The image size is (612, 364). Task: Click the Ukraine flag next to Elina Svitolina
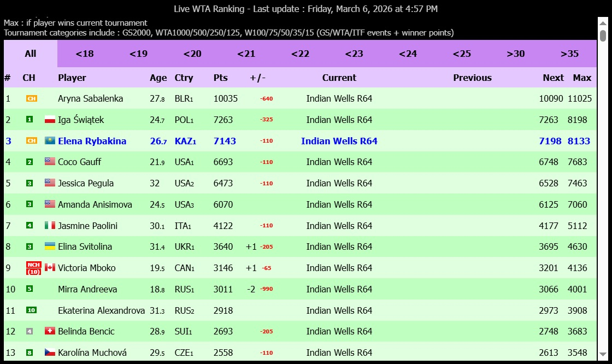(50, 246)
